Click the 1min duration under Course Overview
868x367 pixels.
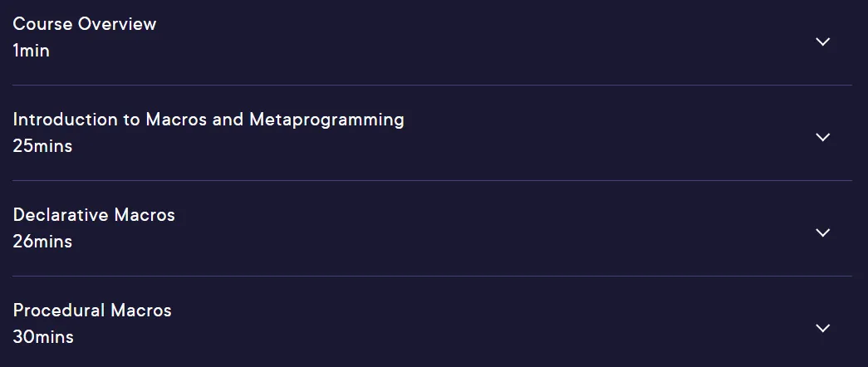tap(31, 51)
